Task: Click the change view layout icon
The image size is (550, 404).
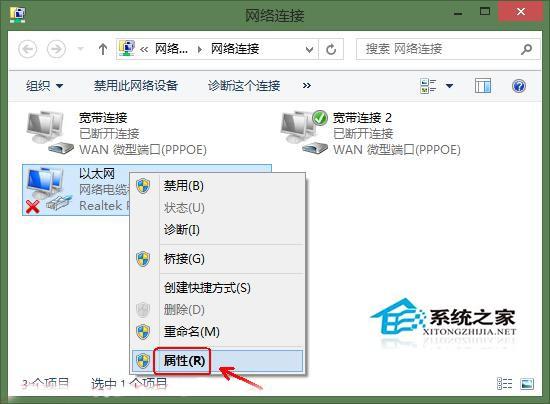Action: pos(428,86)
